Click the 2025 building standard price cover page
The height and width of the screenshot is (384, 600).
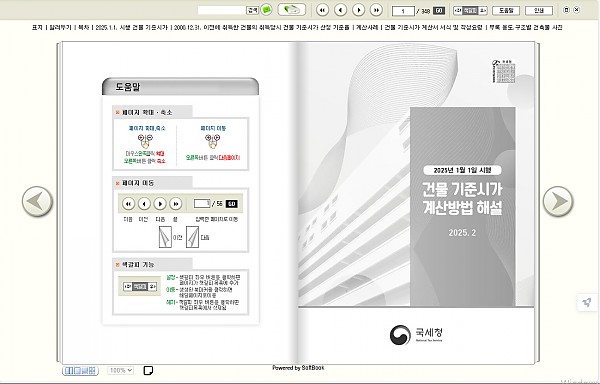[x=416, y=203]
